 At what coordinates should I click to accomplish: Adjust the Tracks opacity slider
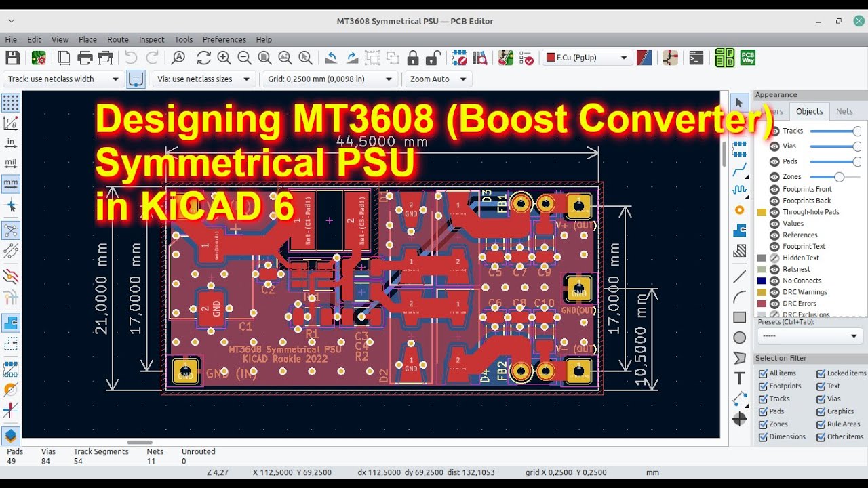click(835, 131)
